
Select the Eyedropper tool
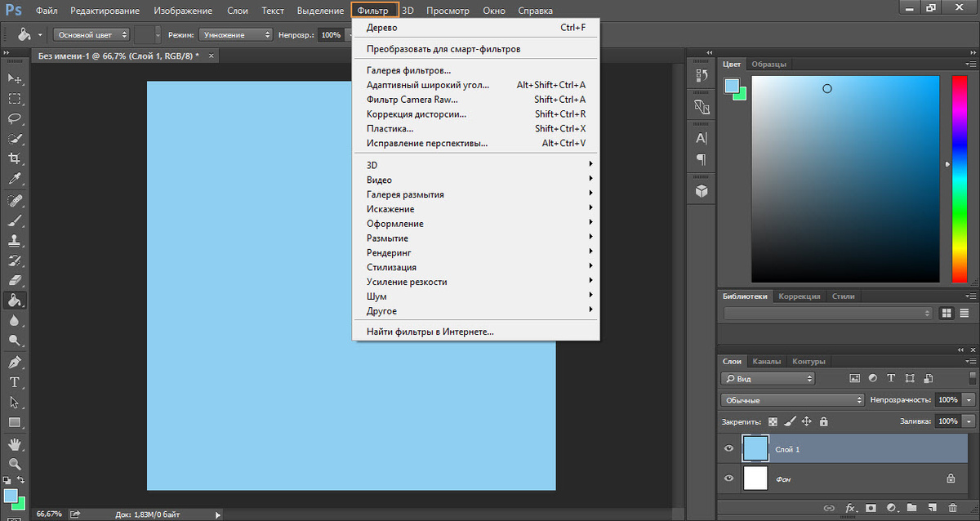pyautogui.click(x=15, y=178)
